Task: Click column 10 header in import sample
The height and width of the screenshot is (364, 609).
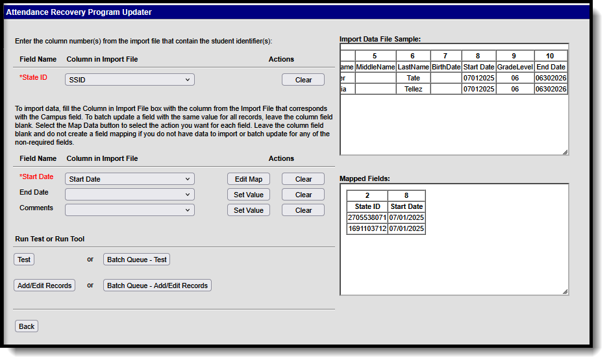Action: [x=551, y=56]
